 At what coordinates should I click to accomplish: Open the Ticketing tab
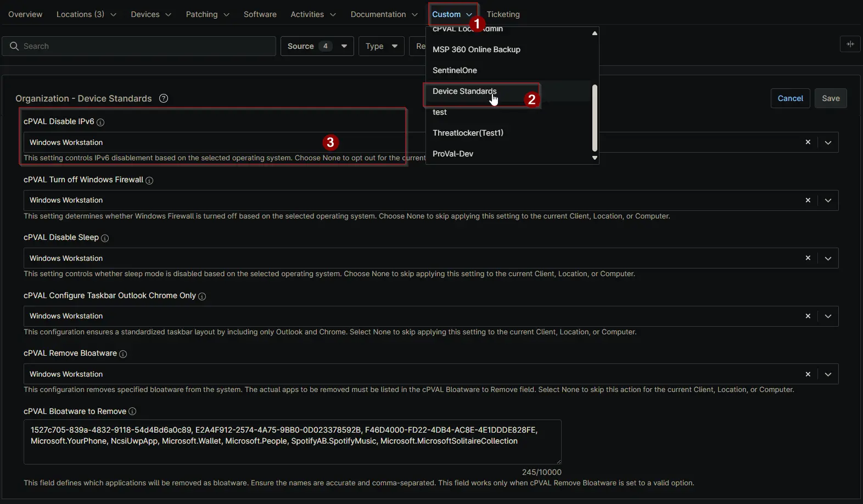click(503, 14)
